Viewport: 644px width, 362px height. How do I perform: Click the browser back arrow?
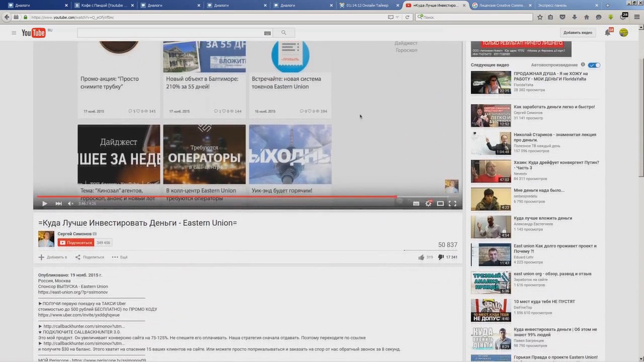pyautogui.click(x=7, y=17)
